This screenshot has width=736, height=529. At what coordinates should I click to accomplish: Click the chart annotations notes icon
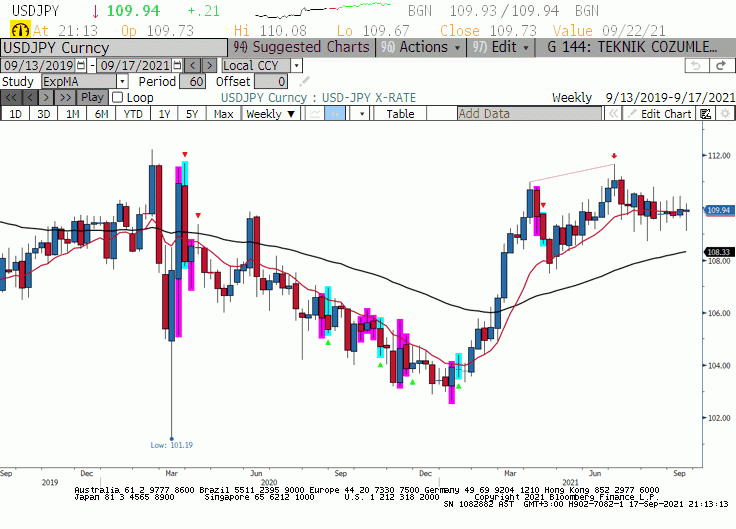pyautogui.click(x=705, y=114)
